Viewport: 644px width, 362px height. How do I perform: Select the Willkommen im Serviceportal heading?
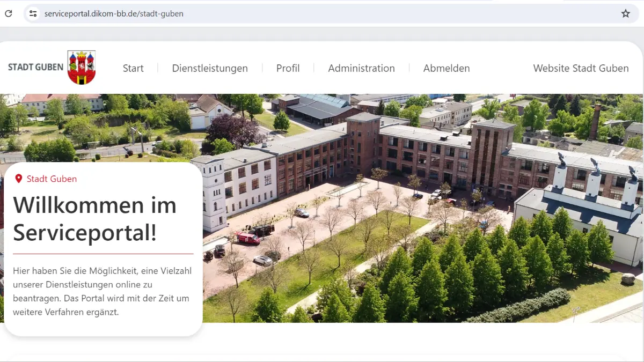point(95,219)
